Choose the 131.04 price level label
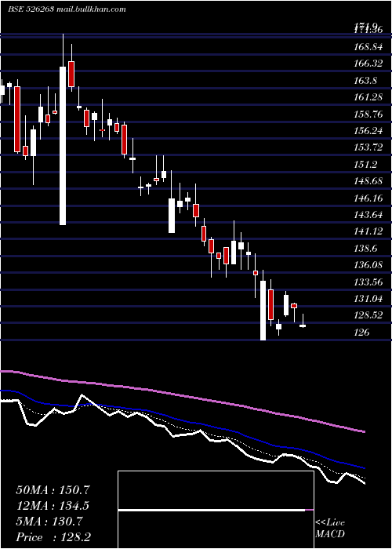392x549 pixels. 368,299
